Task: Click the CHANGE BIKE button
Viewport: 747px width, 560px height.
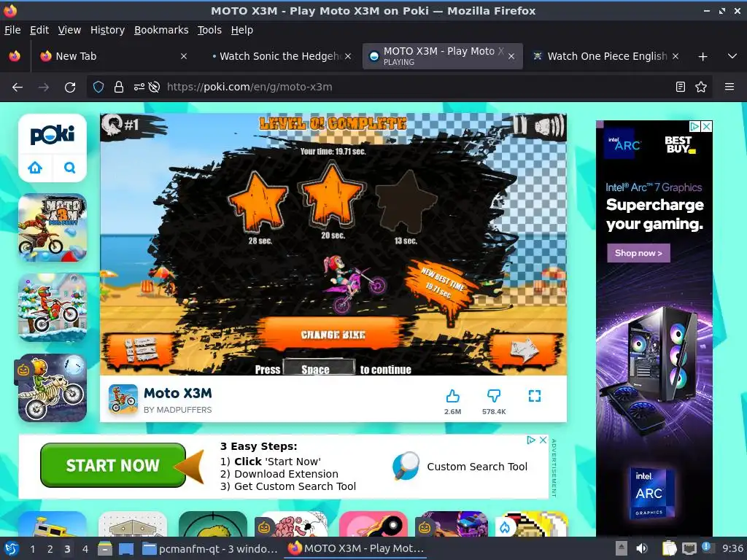Action: pos(333,334)
